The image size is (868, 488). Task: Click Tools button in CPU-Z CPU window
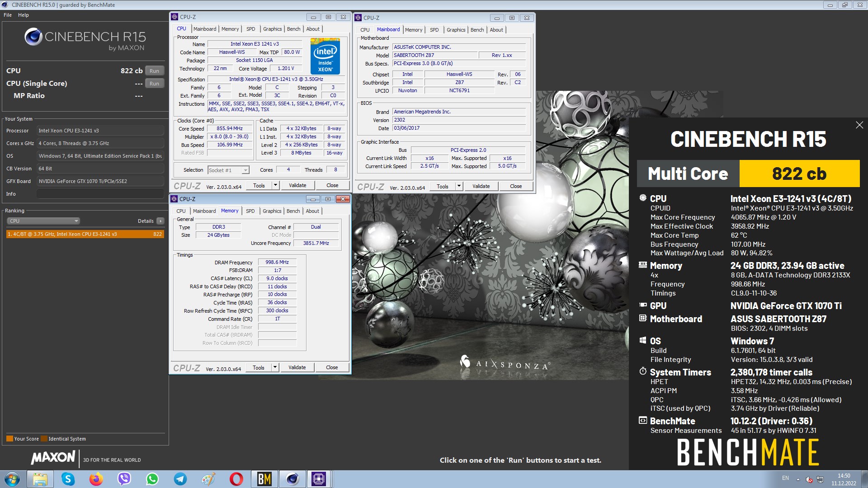259,185
